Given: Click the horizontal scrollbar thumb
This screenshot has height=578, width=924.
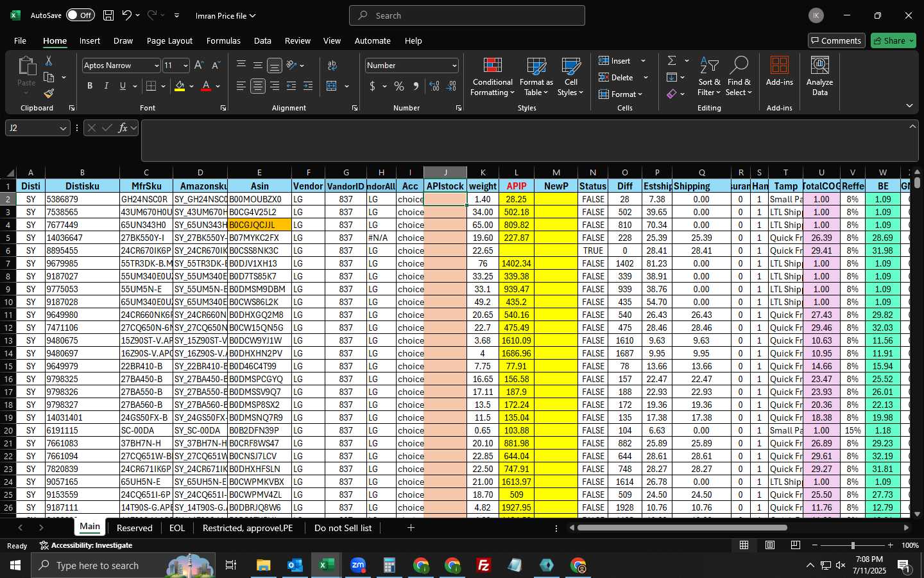Looking at the screenshot, I should pyautogui.click(x=682, y=528).
